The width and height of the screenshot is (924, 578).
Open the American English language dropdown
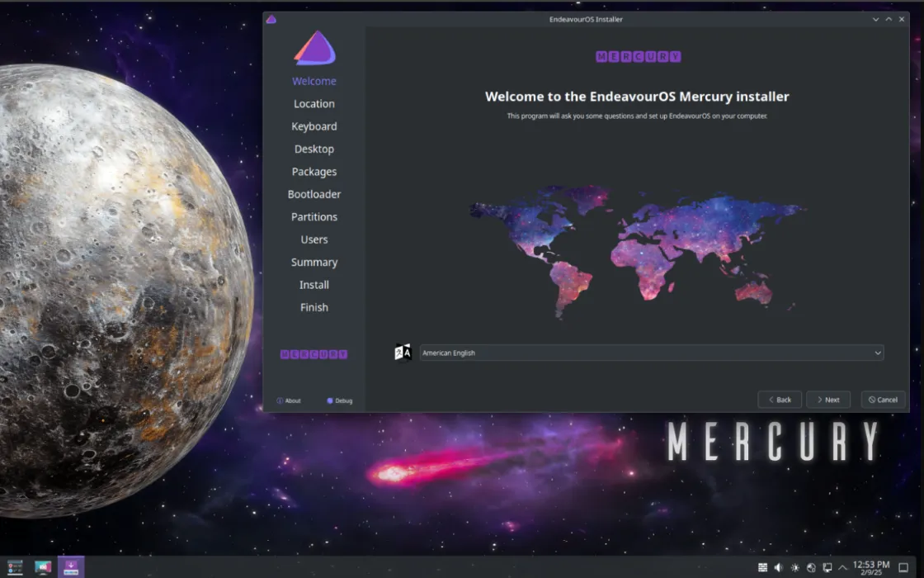click(x=651, y=353)
